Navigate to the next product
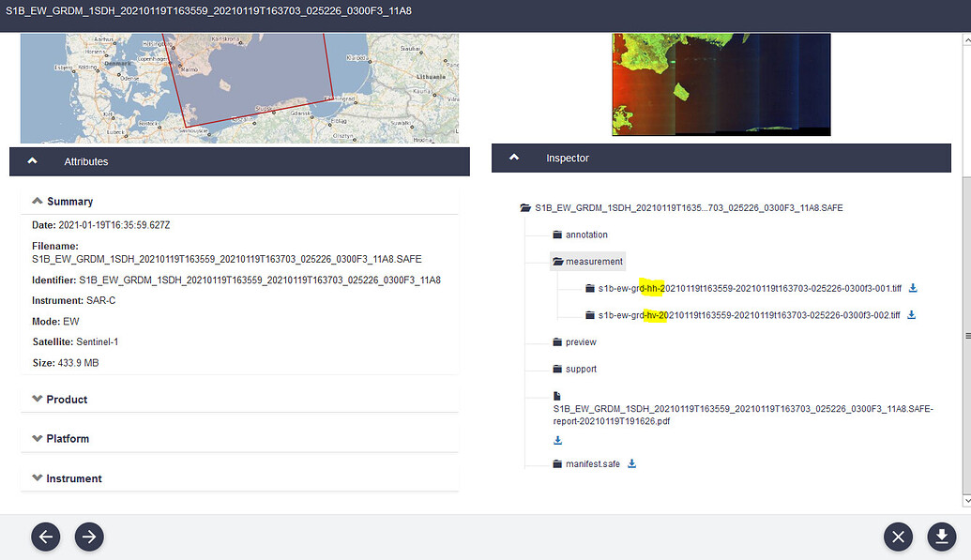The image size is (971, 560). click(89, 537)
